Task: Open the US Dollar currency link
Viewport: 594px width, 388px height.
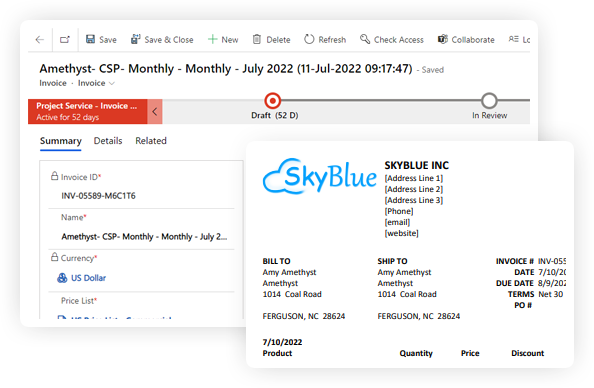Action: point(88,278)
